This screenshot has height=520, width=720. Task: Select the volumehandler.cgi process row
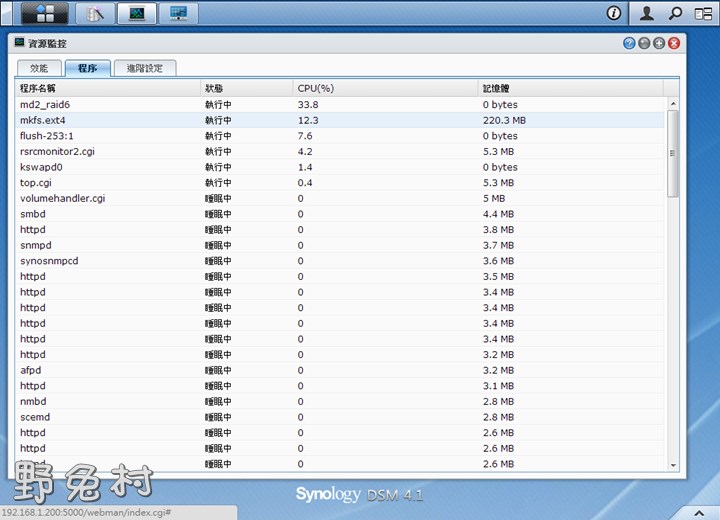coord(340,198)
